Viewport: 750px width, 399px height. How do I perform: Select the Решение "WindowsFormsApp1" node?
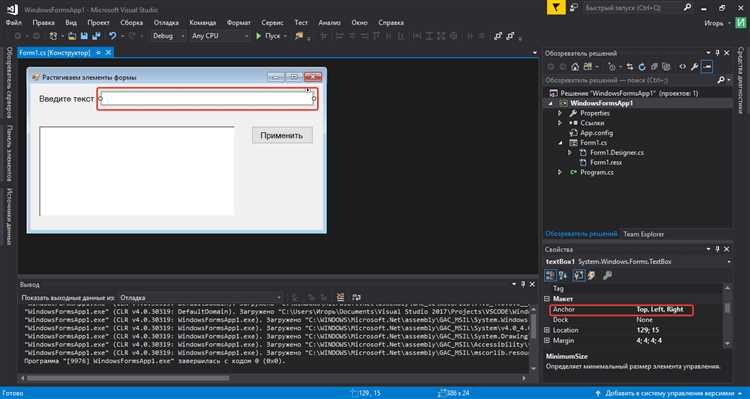coord(629,93)
